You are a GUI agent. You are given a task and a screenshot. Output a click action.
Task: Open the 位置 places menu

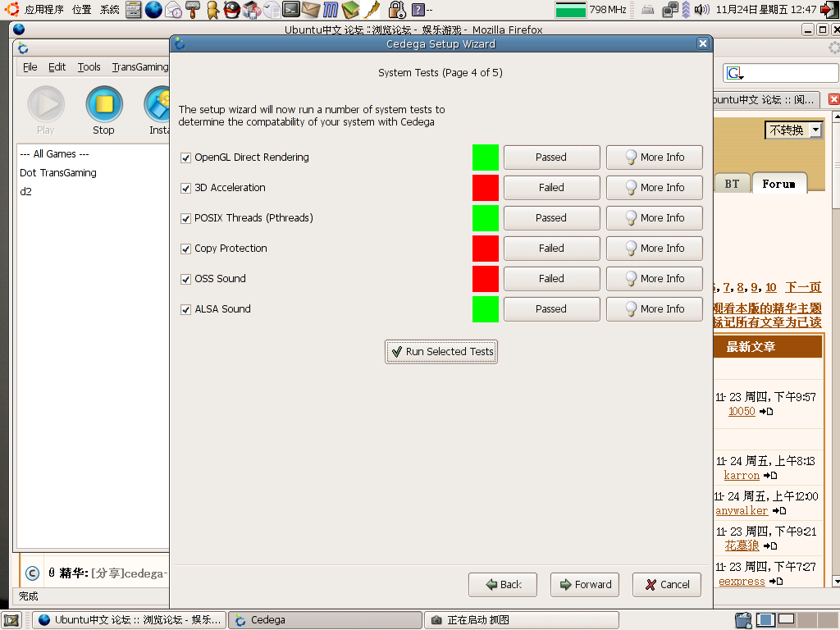click(x=81, y=10)
